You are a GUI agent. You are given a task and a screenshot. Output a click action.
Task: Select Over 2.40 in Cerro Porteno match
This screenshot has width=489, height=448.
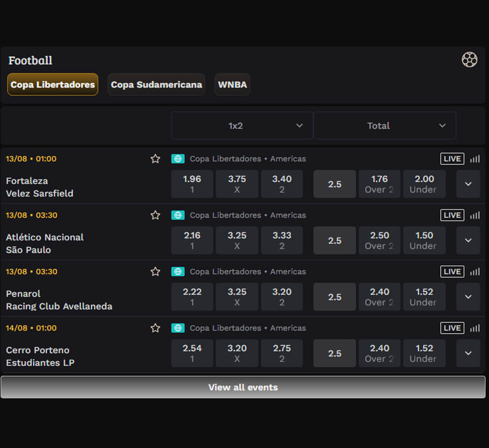[x=380, y=353]
